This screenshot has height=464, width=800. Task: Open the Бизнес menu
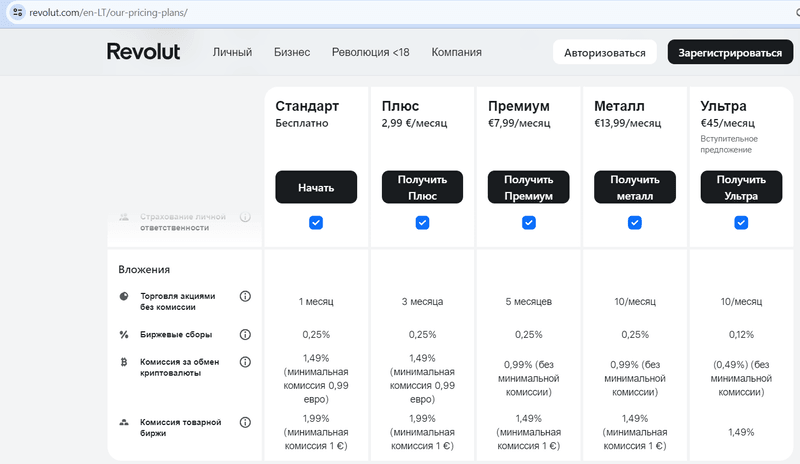click(292, 52)
